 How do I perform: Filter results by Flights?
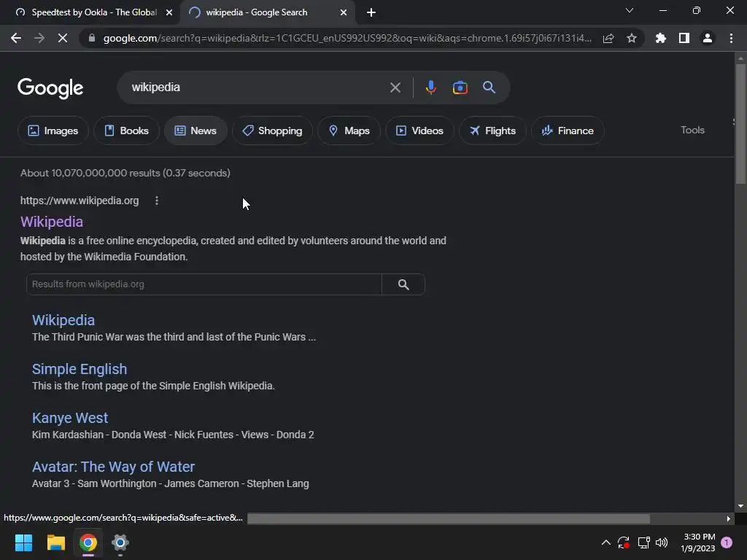point(492,131)
